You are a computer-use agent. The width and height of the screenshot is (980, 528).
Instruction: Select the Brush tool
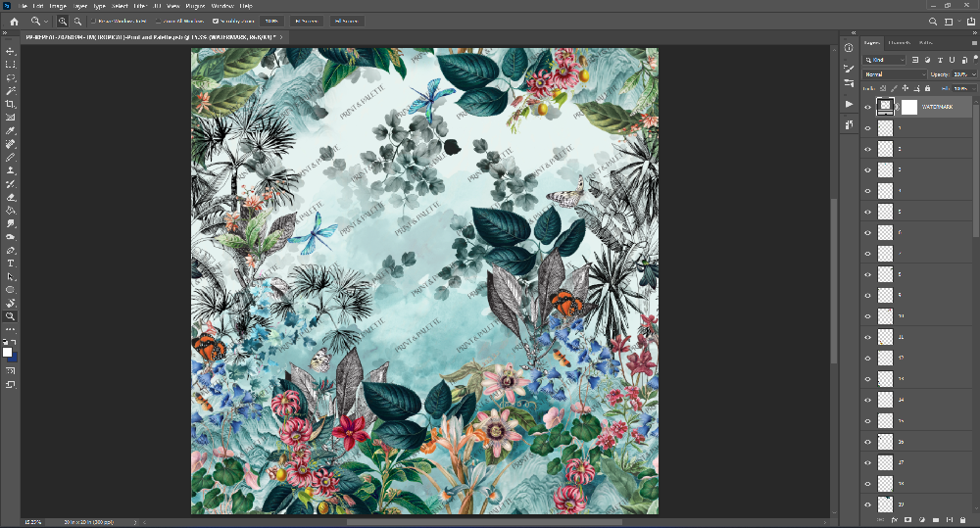[10, 158]
